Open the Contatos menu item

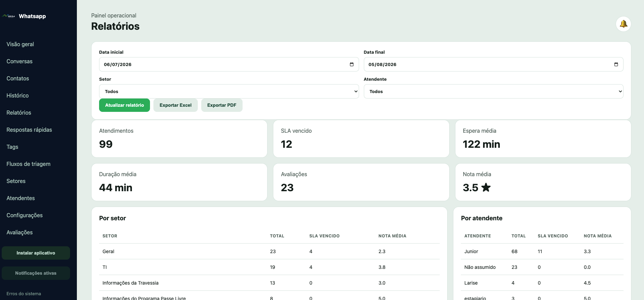click(x=18, y=78)
